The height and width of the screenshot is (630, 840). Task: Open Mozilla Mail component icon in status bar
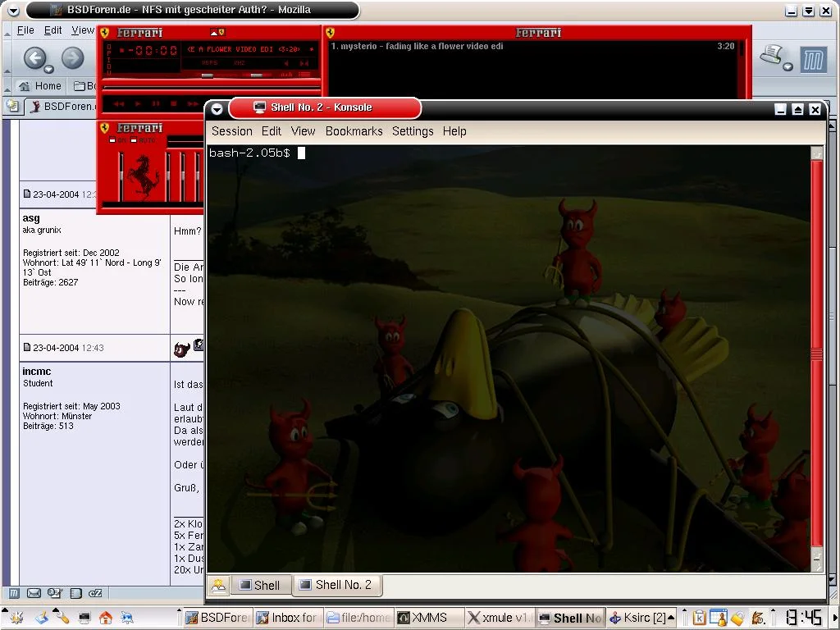34,593
